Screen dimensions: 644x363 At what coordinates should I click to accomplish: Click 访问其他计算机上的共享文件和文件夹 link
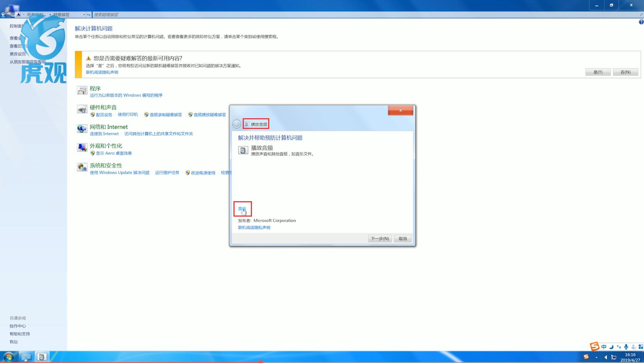[x=159, y=134]
